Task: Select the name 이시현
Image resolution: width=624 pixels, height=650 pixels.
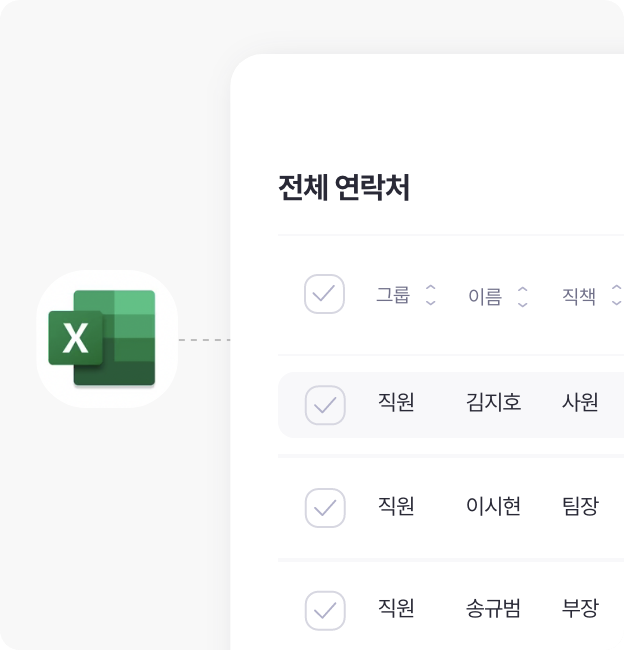Action: 493,505
